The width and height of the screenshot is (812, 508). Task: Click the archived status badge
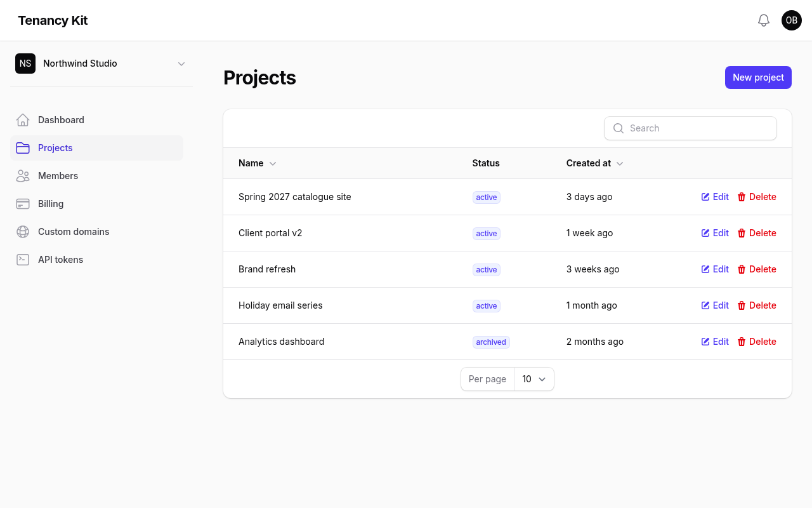point(491,342)
